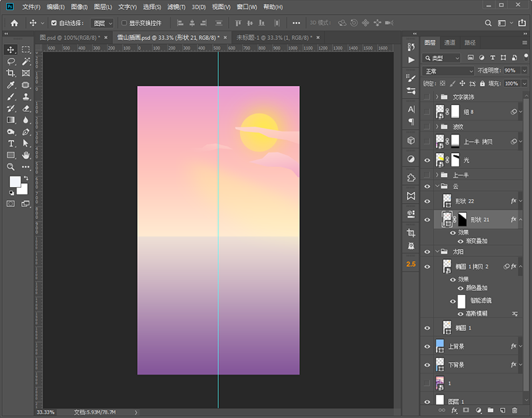
Task: Select the Horizontal Type tool
Action: click(x=11, y=143)
